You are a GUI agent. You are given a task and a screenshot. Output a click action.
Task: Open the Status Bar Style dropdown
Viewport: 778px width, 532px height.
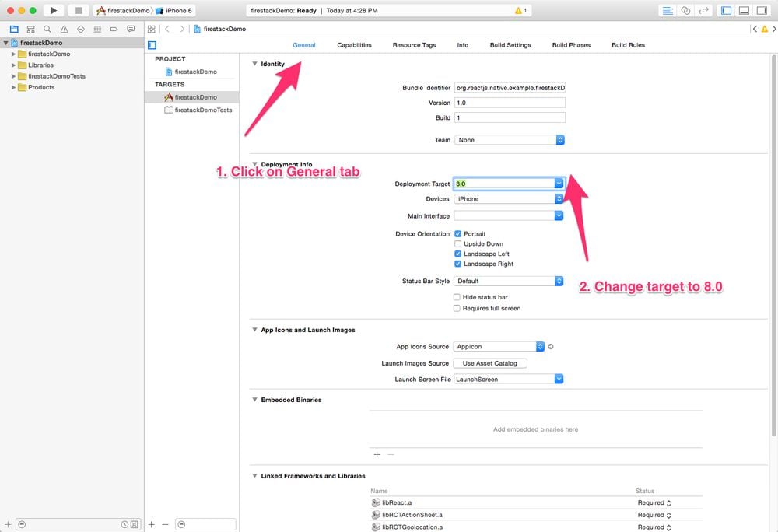509,281
